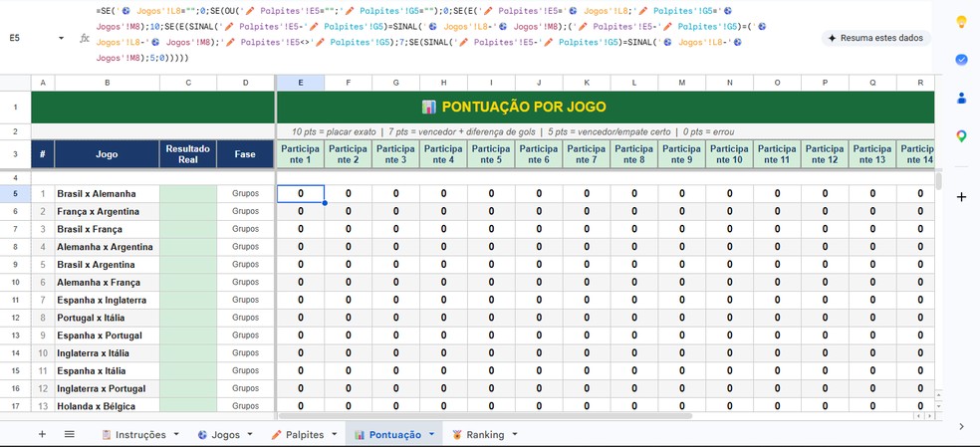Select row 5 header
The image size is (980, 447).
coord(15,194)
